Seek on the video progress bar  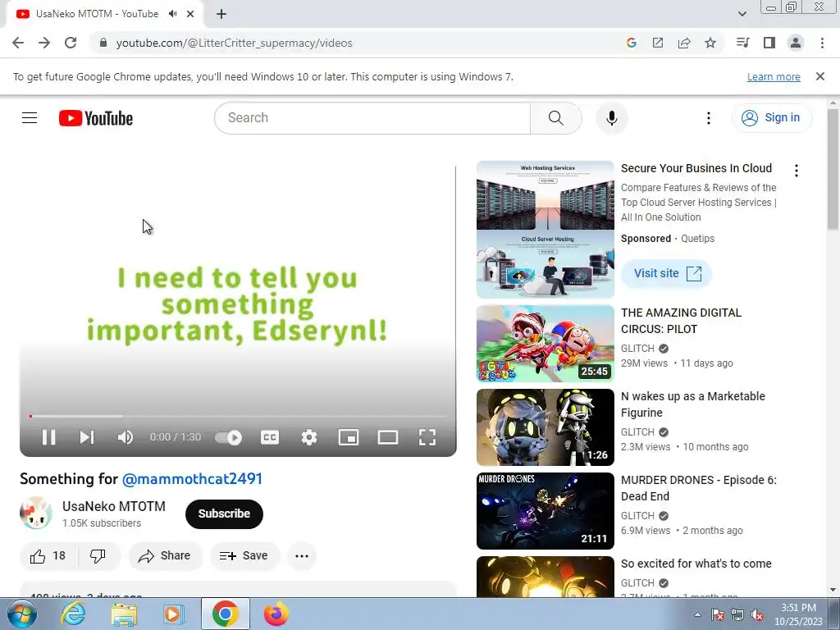point(238,416)
